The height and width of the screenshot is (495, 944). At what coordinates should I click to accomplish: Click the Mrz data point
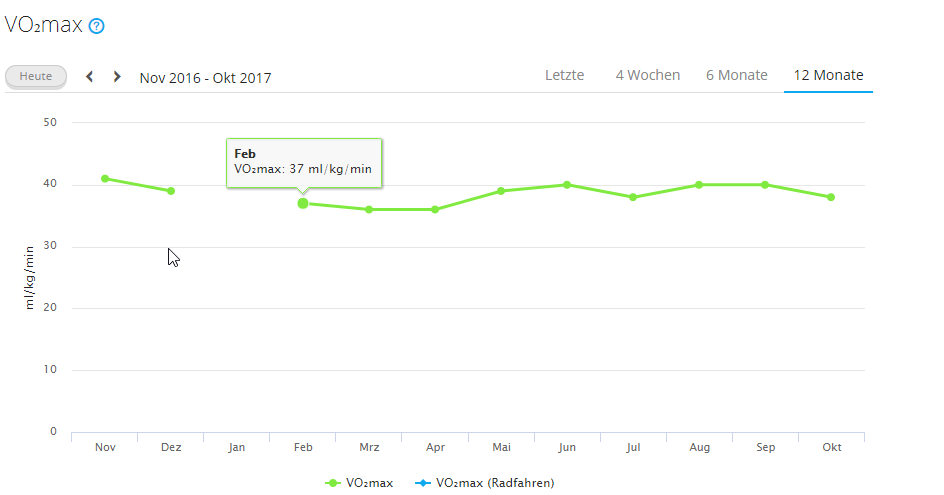coord(369,209)
